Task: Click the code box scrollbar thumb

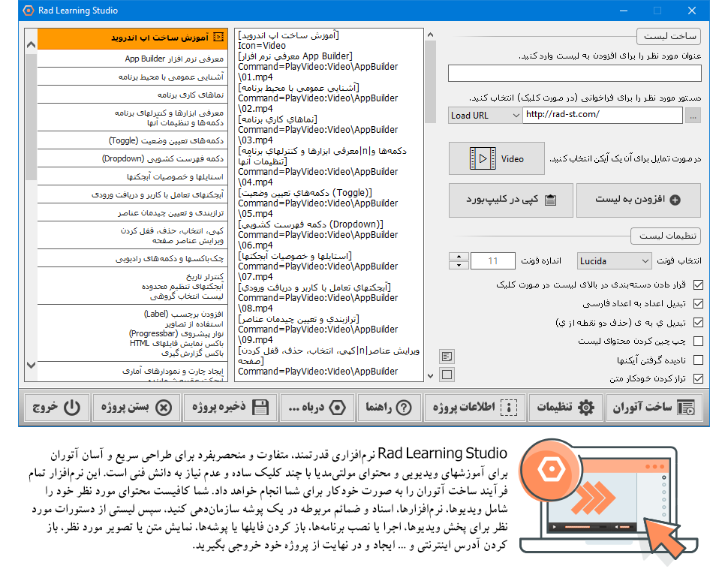Action: [430, 82]
